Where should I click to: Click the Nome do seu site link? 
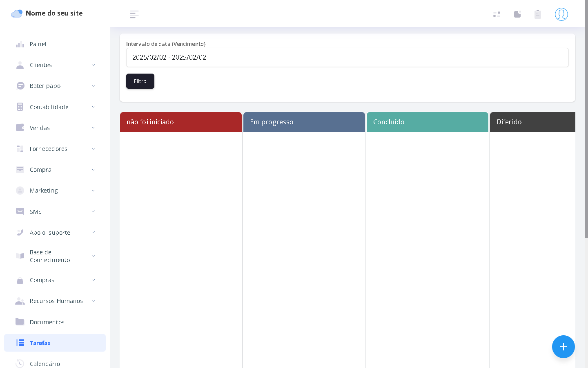tap(54, 13)
